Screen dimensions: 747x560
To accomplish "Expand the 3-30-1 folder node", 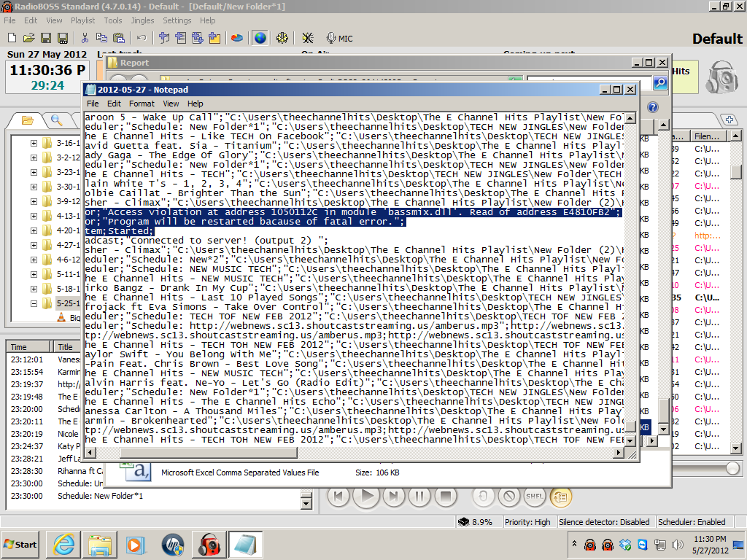I will click(34, 187).
